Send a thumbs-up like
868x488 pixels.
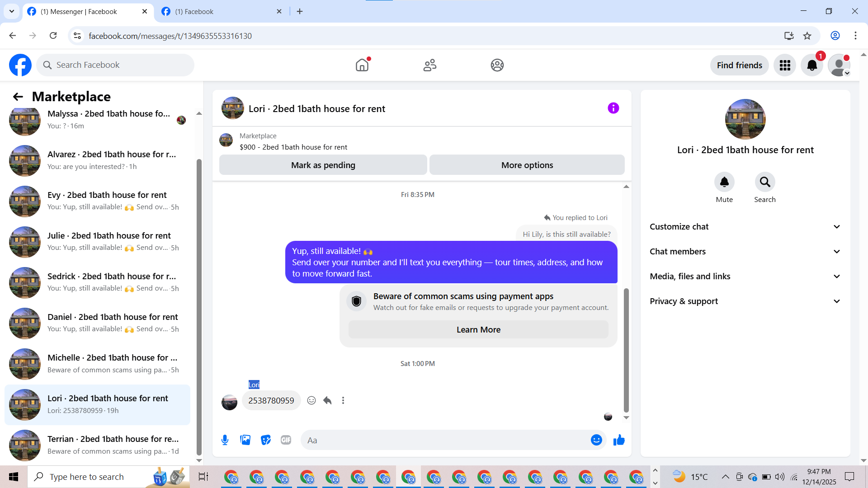coord(619,440)
